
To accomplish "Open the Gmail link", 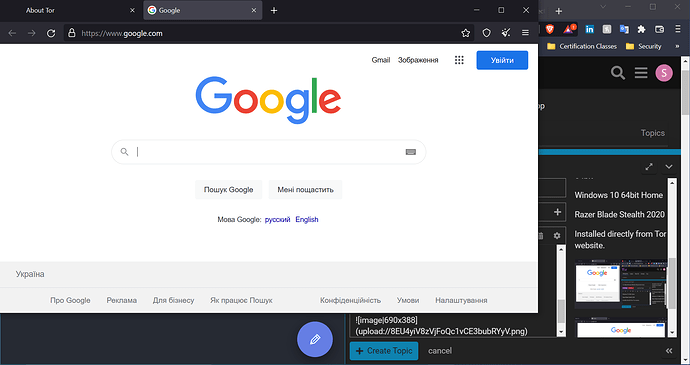I will click(381, 60).
